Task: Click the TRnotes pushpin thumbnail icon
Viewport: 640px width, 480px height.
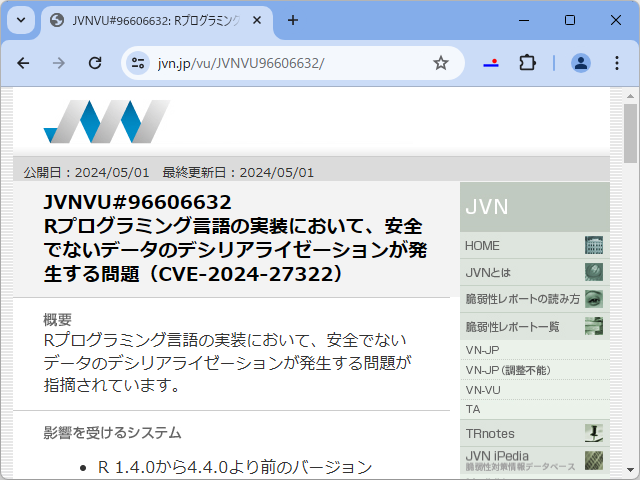Action: [x=593, y=433]
